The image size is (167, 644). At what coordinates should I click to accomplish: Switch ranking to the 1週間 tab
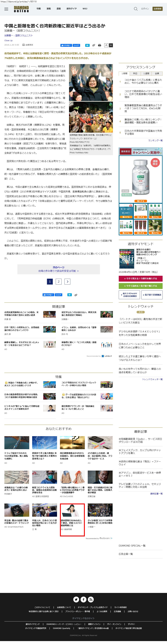click(146, 73)
